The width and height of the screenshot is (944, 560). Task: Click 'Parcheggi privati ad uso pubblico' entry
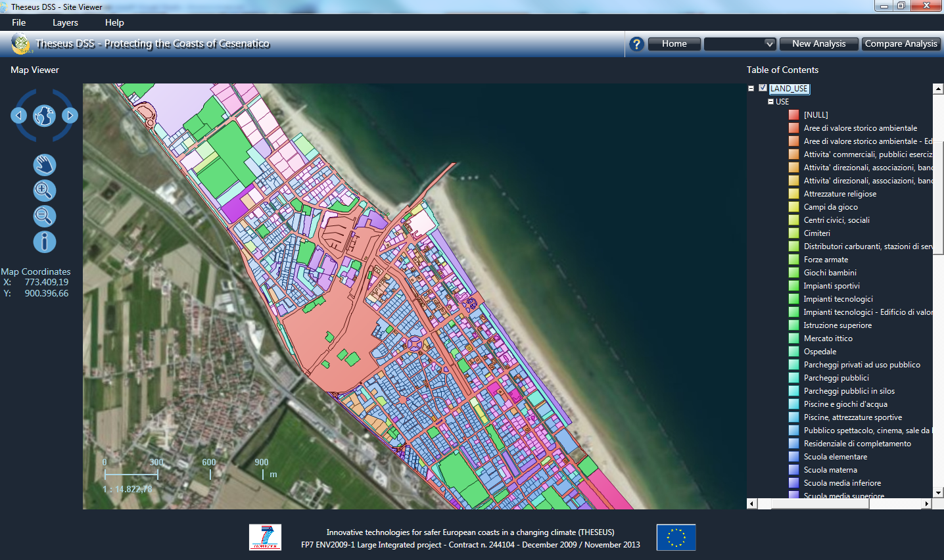[862, 365]
